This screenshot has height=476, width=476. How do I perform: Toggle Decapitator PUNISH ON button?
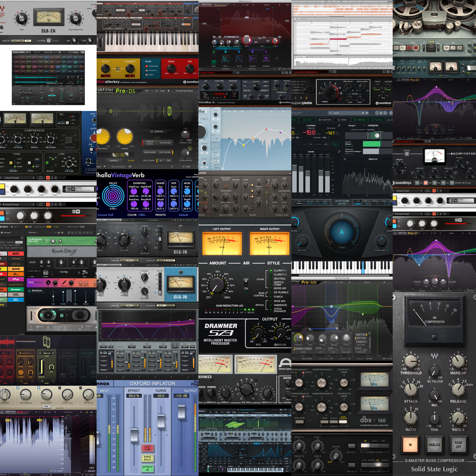pyautogui.click(x=407, y=154)
